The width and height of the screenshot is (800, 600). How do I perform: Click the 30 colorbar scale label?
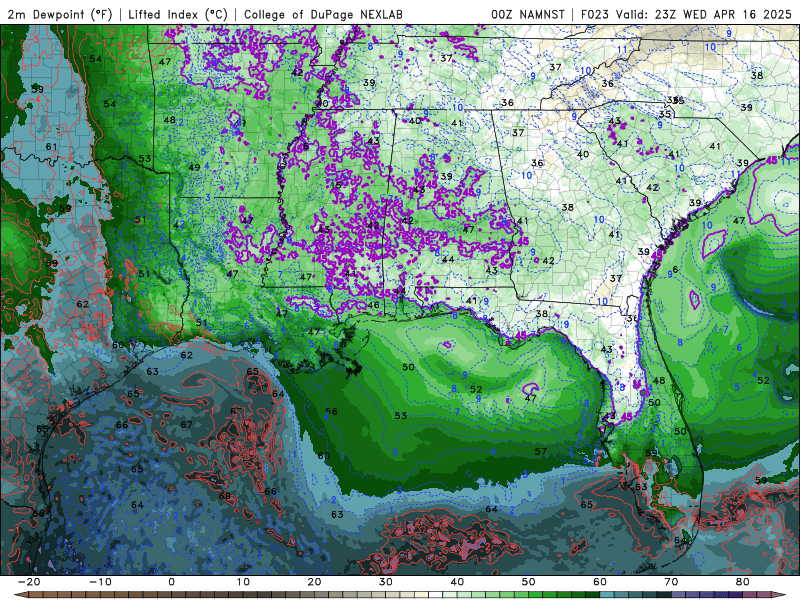[386, 582]
